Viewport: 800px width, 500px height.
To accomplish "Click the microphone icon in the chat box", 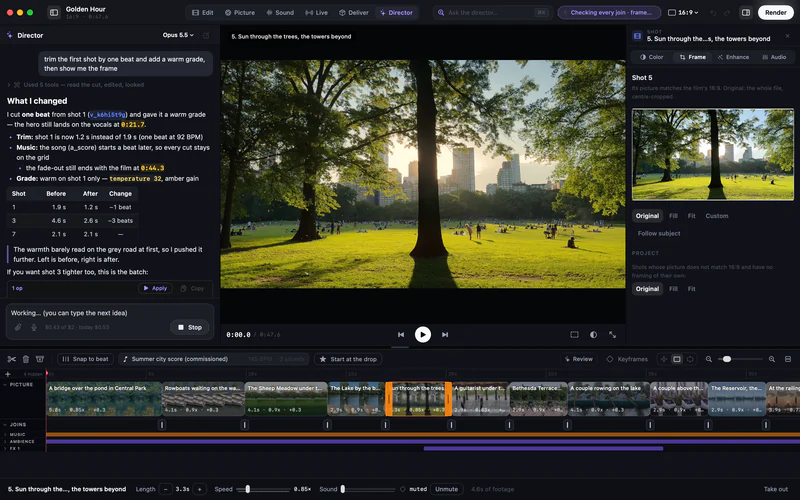I will [34, 327].
